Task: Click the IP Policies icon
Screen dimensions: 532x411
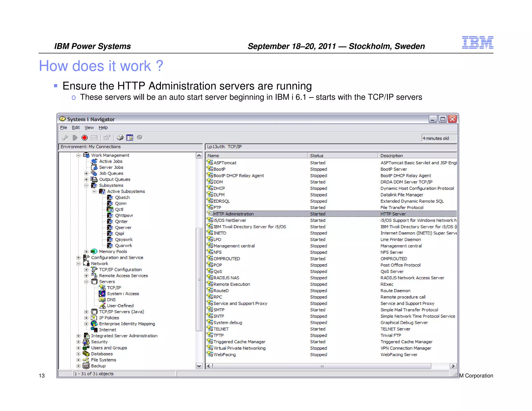Action: [94, 318]
